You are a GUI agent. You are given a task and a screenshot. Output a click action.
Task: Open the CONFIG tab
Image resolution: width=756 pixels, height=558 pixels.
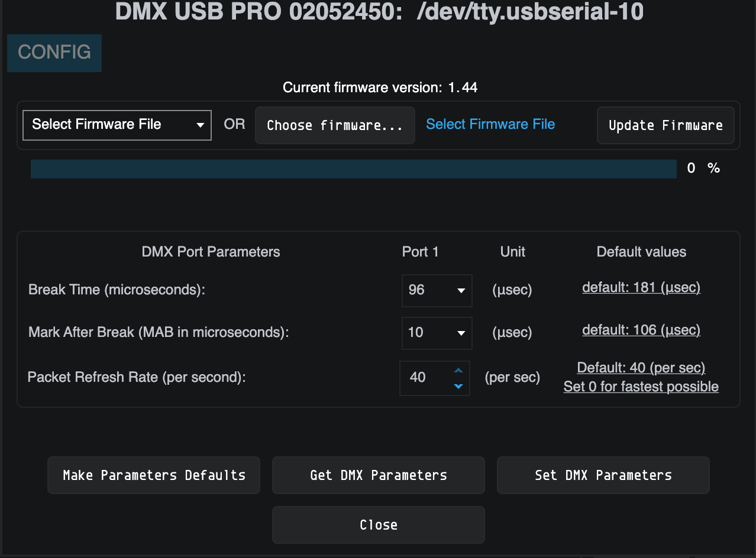[54, 53]
